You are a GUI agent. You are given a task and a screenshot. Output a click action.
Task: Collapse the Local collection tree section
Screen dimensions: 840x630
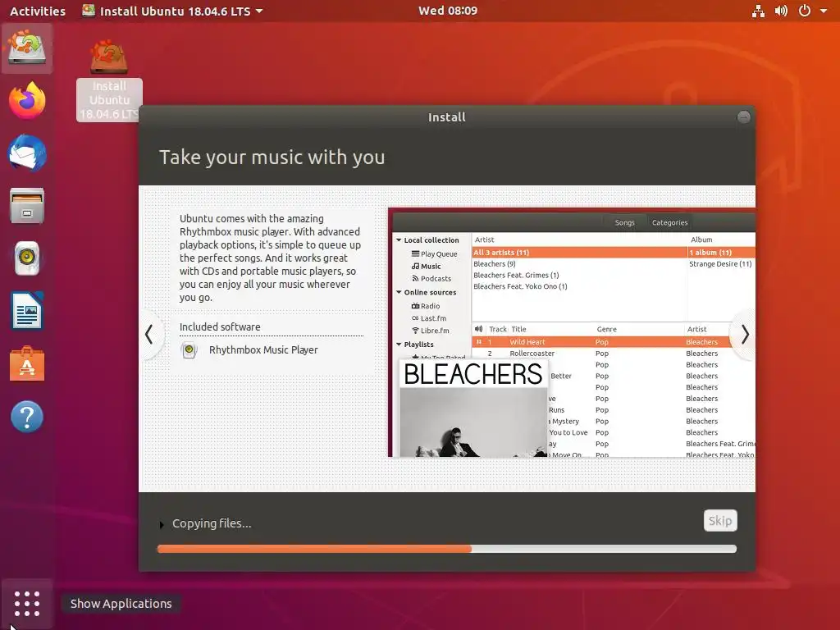pyautogui.click(x=399, y=240)
